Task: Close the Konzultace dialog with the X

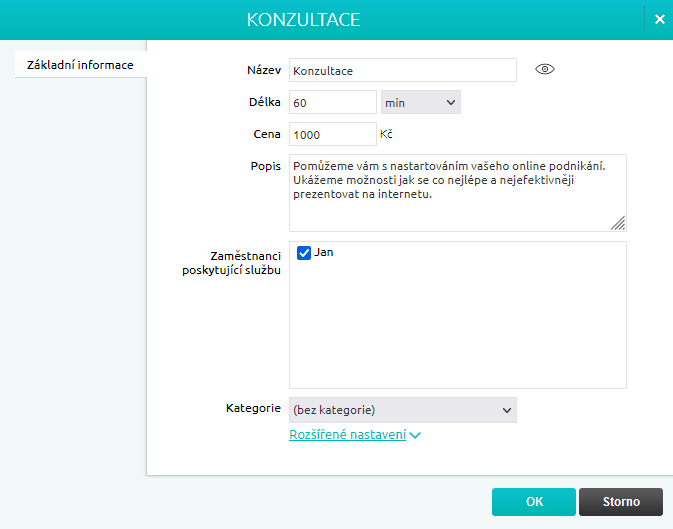Action: (x=659, y=19)
